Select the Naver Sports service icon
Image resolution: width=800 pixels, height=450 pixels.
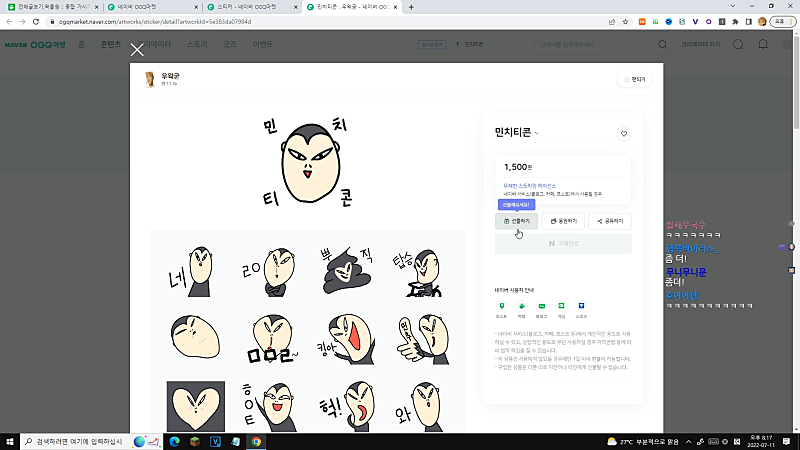tap(581, 306)
